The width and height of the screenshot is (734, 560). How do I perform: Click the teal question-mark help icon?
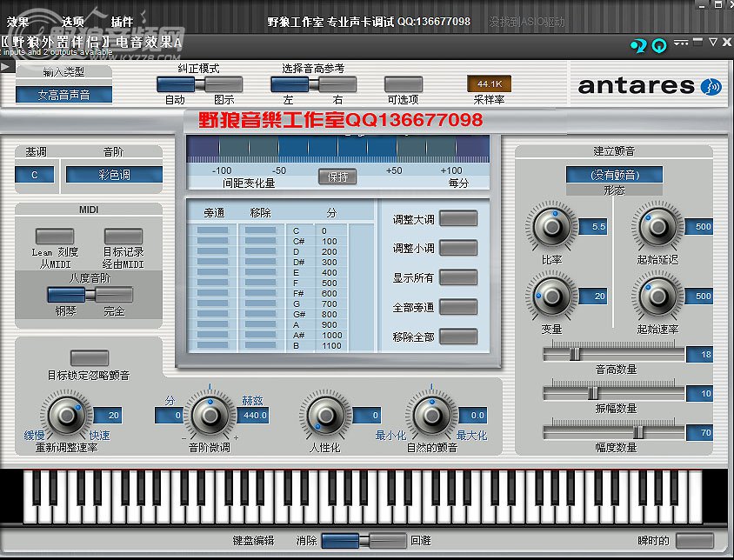click(638, 45)
